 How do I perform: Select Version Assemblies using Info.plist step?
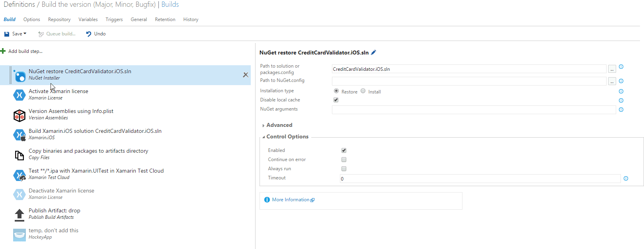coord(125,115)
